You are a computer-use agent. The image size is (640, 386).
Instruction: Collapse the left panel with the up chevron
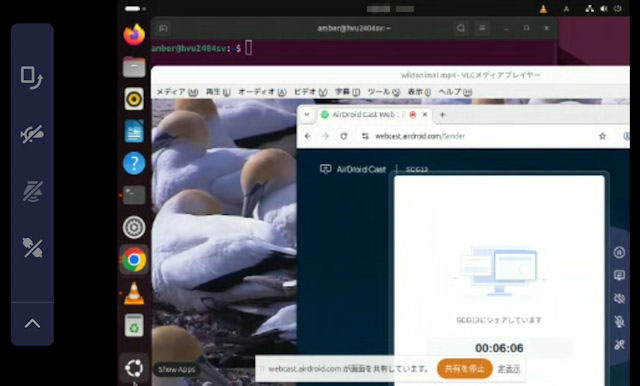click(32, 324)
